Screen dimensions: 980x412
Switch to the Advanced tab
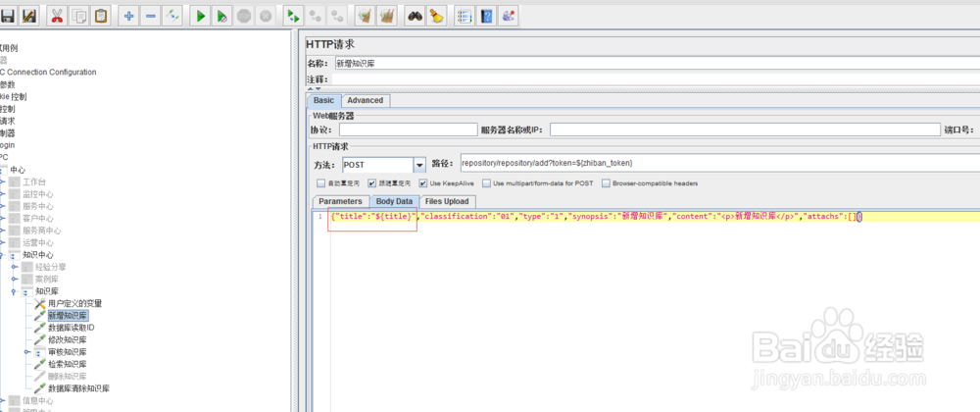365,101
